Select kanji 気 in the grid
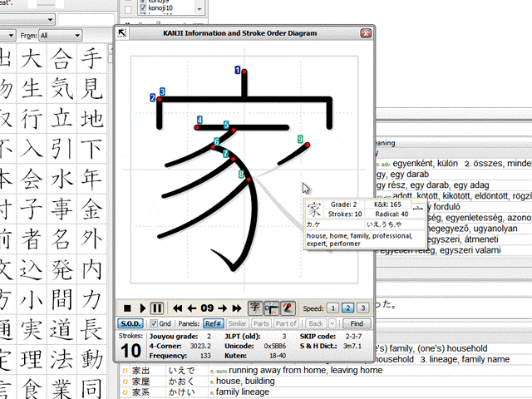Viewport: 532px width, 399px height. tap(62, 88)
